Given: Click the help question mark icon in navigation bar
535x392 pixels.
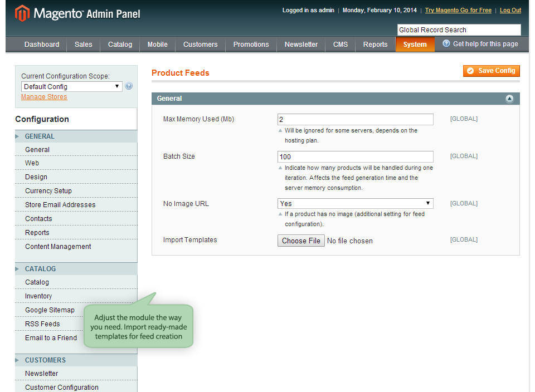Looking at the screenshot, I should point(446,43).
